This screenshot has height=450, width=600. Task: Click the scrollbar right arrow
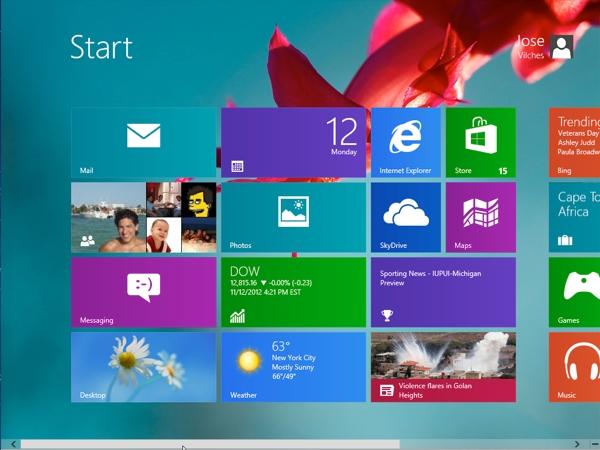tap(577, 444)
